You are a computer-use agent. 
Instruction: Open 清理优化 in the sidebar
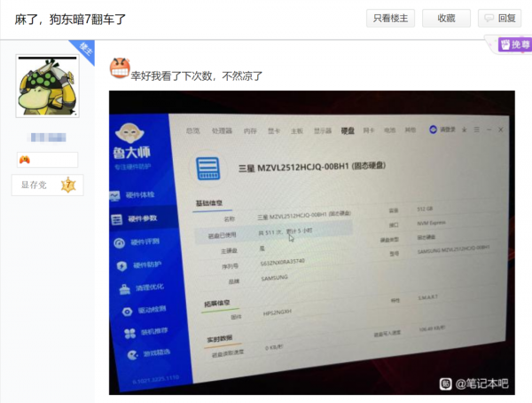coord(150,288)
